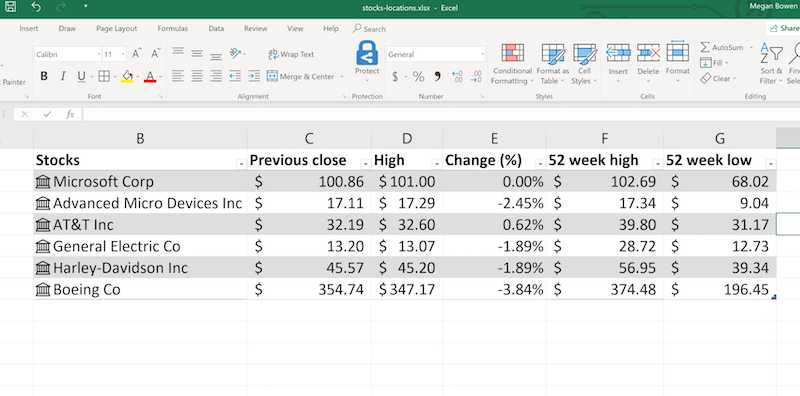
Task: Click the Format cells icon in the Cells group
Action: point(678,53)
